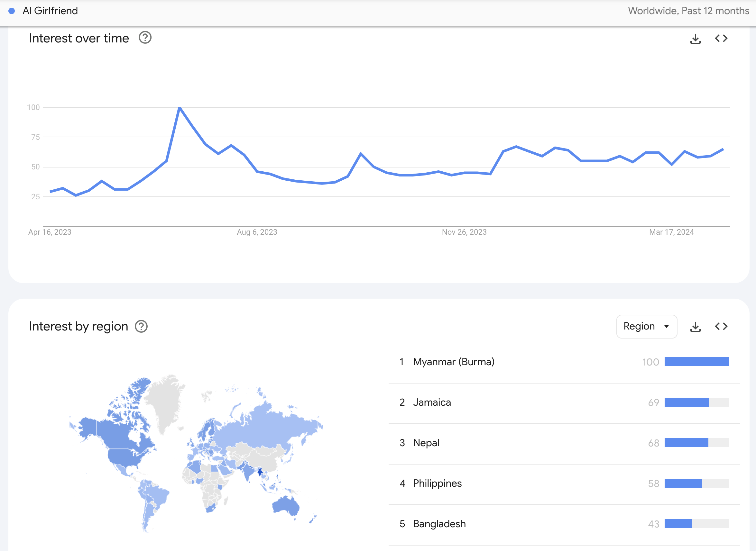Click Russia on the world map
Screen dimensions: 756x551
tap(267, 427)
